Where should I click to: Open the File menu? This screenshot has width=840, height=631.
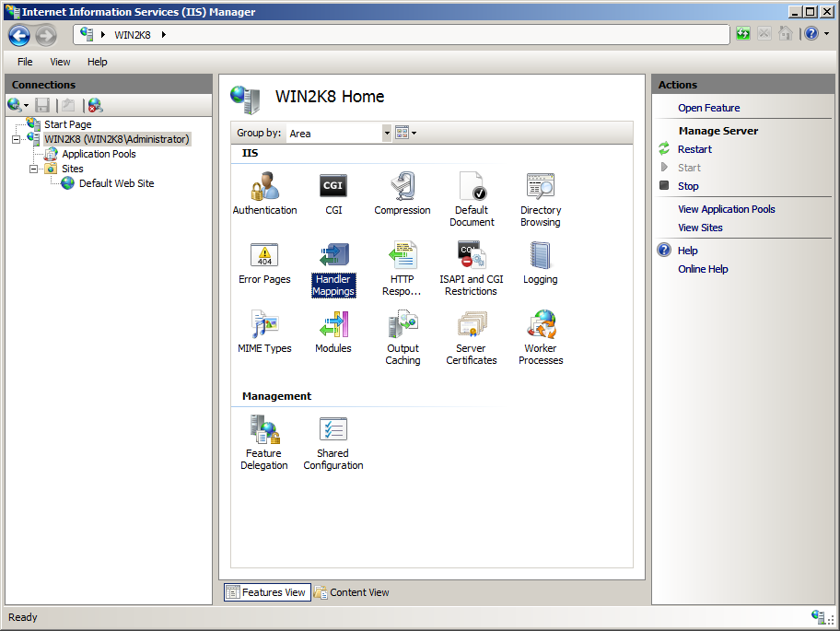[25, 62]
